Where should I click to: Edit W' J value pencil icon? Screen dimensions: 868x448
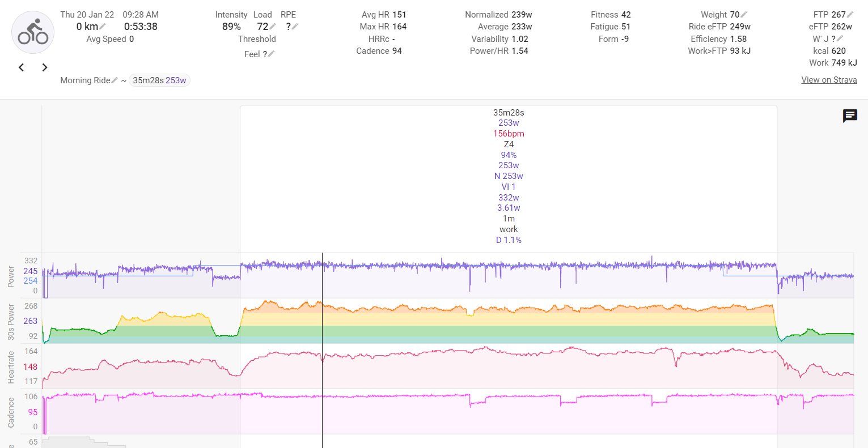(x=840, y=39)
